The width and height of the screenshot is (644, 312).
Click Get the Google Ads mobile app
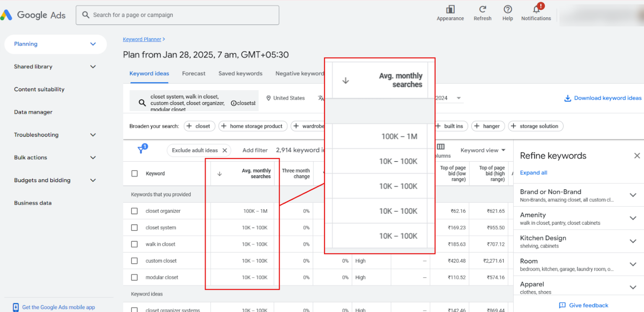tap(58, 307)
